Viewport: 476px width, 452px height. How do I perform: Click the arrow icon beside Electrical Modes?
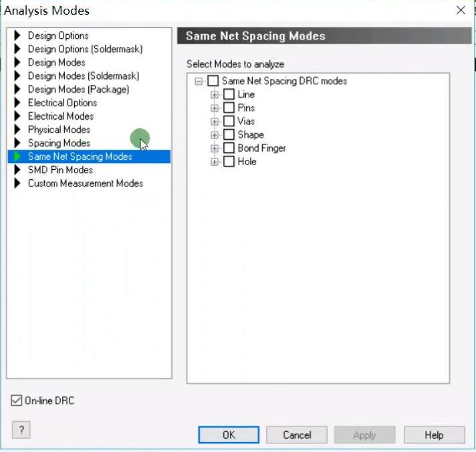17,116
